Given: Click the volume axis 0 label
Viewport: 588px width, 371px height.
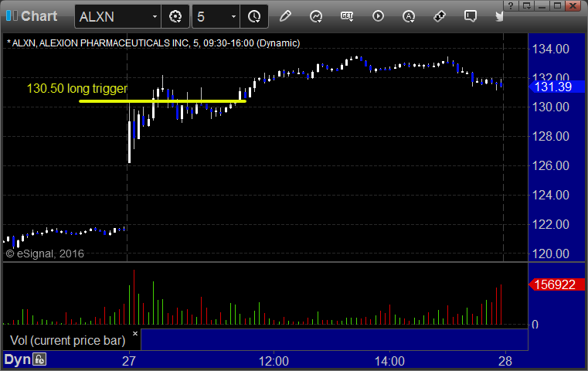Looking at the screenshot, I should [535, 325].
